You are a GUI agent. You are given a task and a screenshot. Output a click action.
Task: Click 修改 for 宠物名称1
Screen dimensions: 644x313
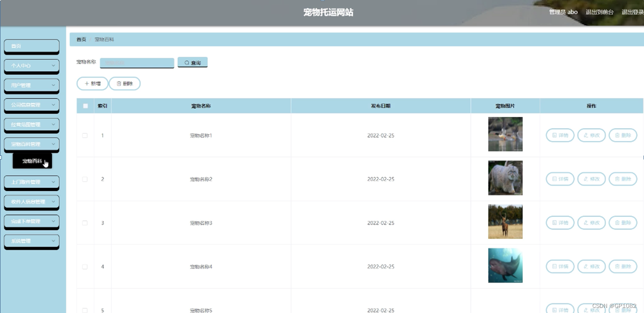[591, 135]
